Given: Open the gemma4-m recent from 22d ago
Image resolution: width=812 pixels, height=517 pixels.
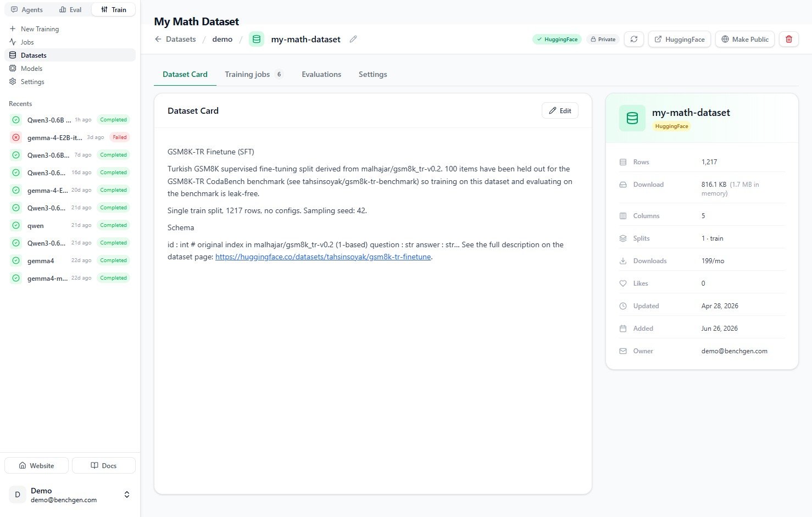Looking at the screenshot, I should 70,278.
